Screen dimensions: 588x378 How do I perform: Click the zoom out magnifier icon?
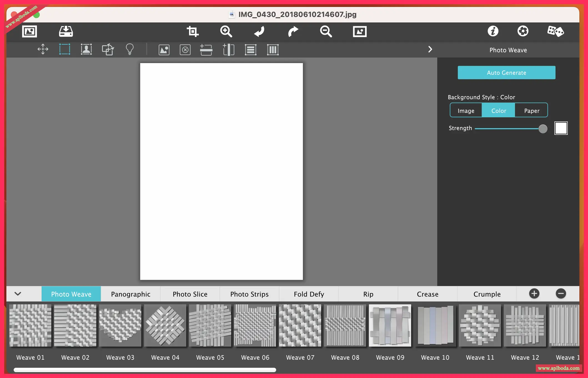point(326,31)
